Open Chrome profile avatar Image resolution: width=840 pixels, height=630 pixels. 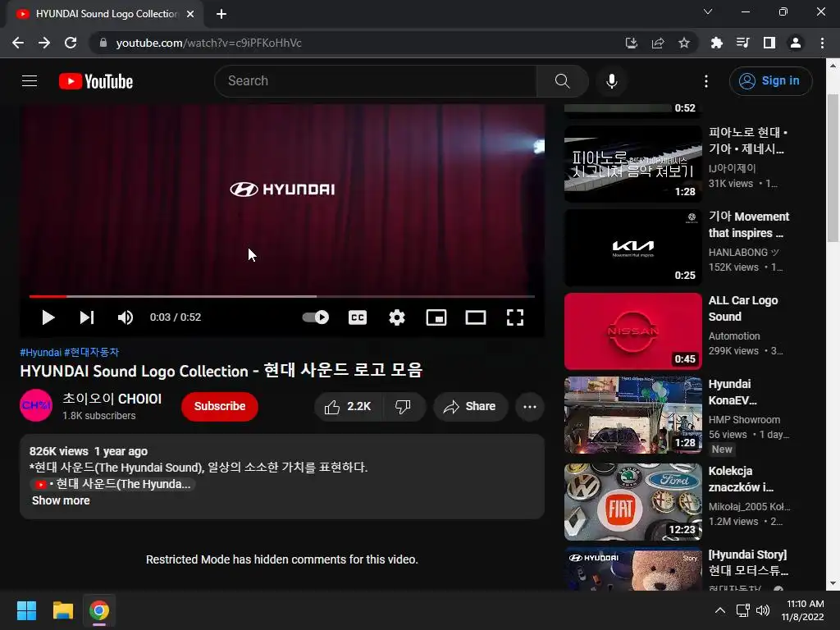[x=796, y=43]
